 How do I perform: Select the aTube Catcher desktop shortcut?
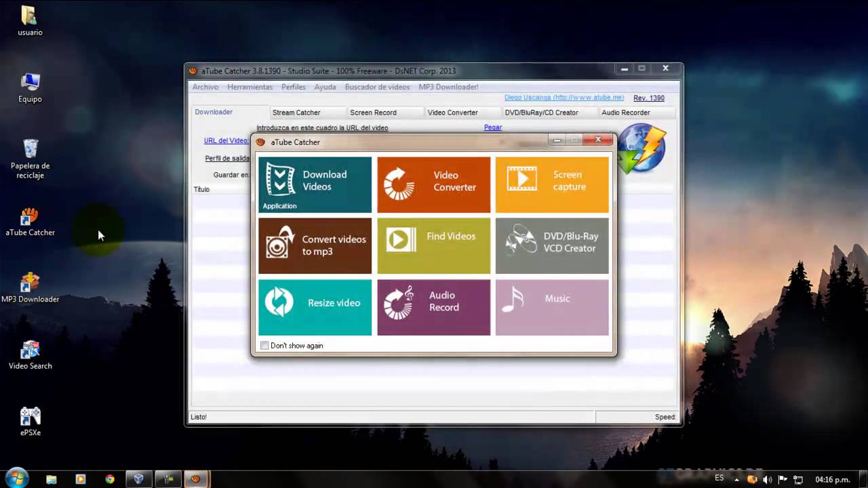[x=30, y=222]
